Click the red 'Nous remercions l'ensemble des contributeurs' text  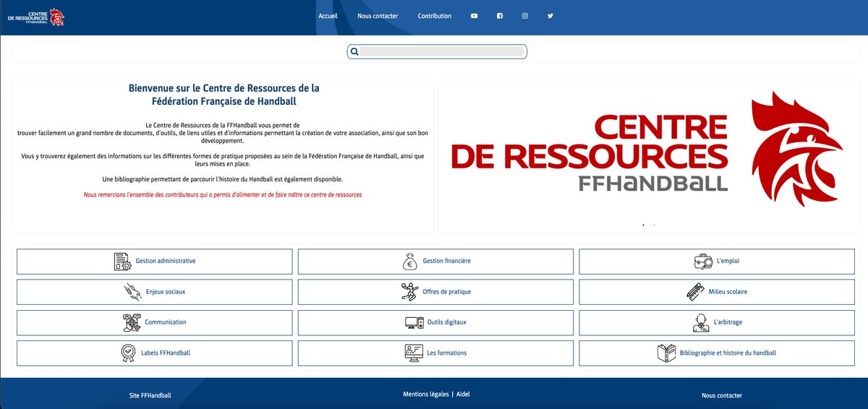(x=223, y=195)
